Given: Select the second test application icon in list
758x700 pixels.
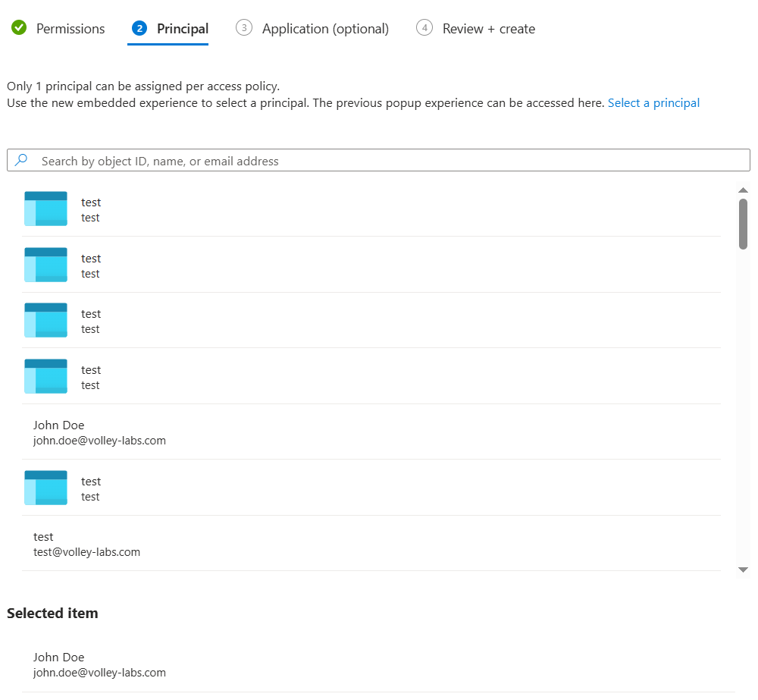Looking at the screenshot, I should tap(45, 265).
